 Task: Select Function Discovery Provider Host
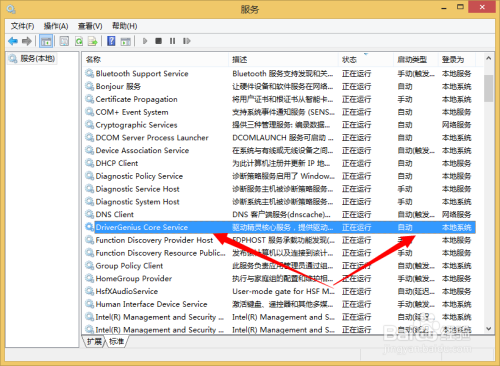click(x=279, y=240)
